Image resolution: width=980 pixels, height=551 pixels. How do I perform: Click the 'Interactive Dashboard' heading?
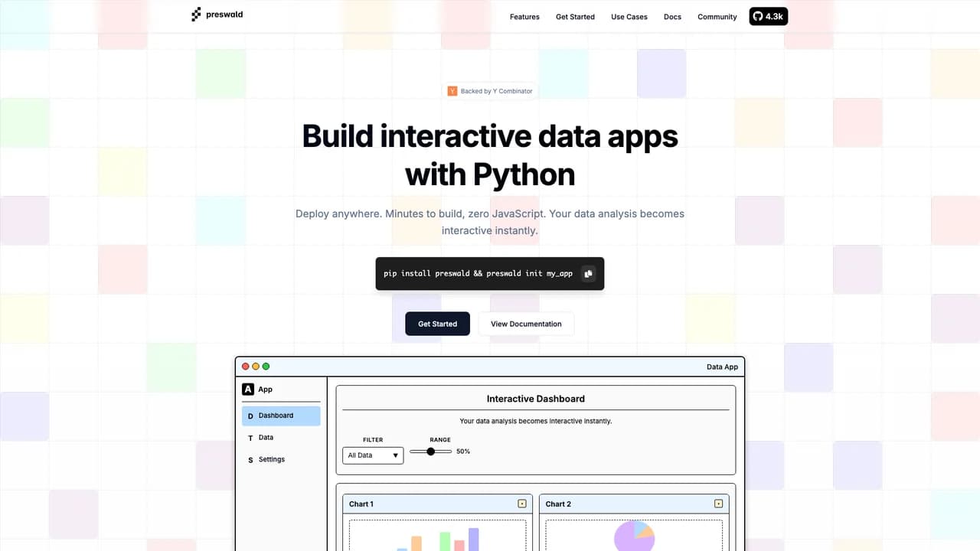[x=536, y=399]
